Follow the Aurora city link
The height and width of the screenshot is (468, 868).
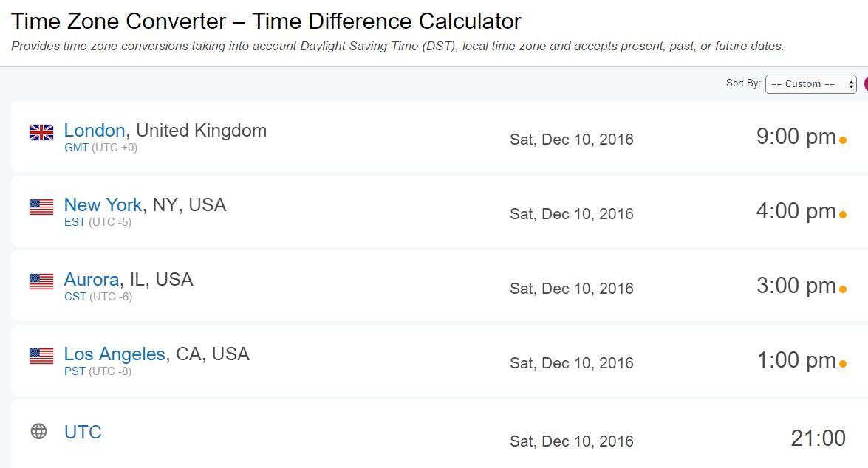[91, 280]
